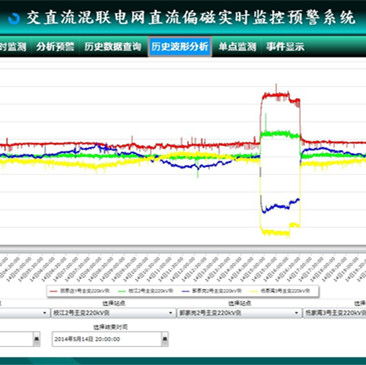Viewport: 366px width, 365px height.
Task: Click the chart's horizontal range slider bar
Action: pyautogui.click(x=183, y=249)
